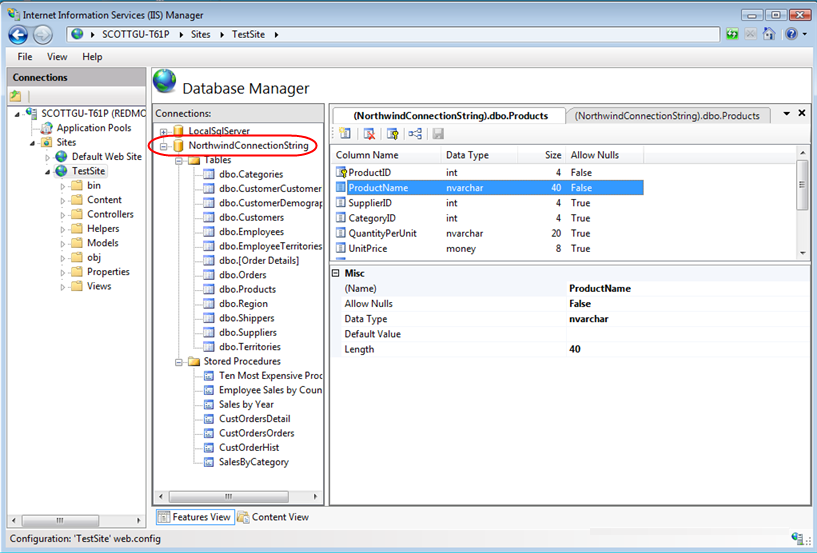This screenshot has height=553, width=817.
Task: Click the Set Primary Key toolbar icon
Action: click(392, 133)
